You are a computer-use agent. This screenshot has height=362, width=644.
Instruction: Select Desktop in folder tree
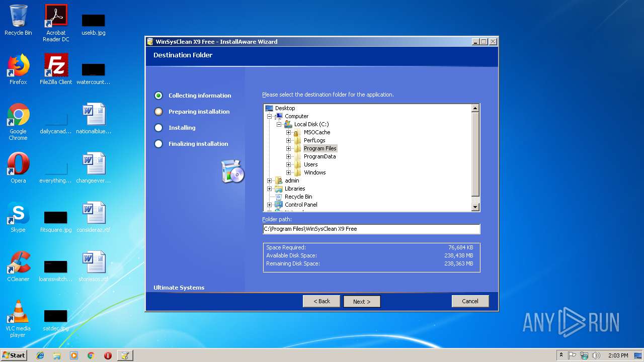285,108
